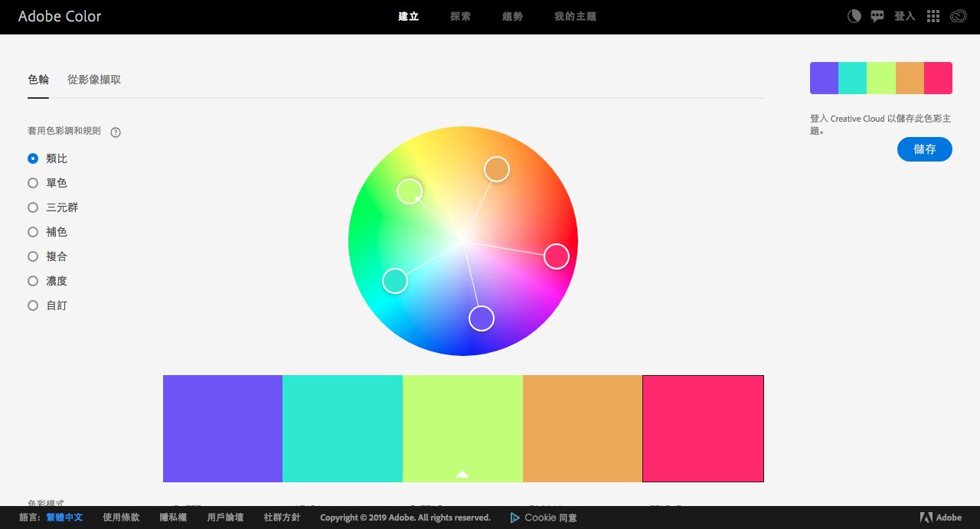Choose the 複合 harmony option

[33, 256]
